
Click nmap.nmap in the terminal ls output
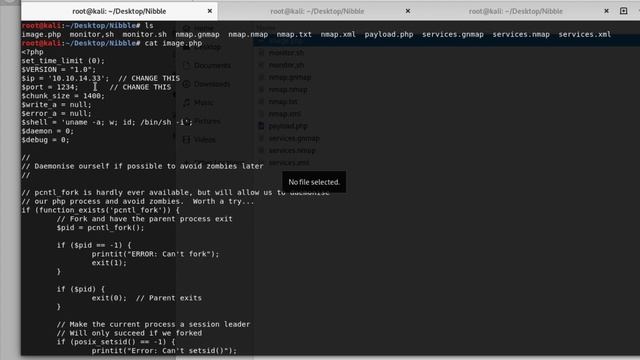point(248,35)
